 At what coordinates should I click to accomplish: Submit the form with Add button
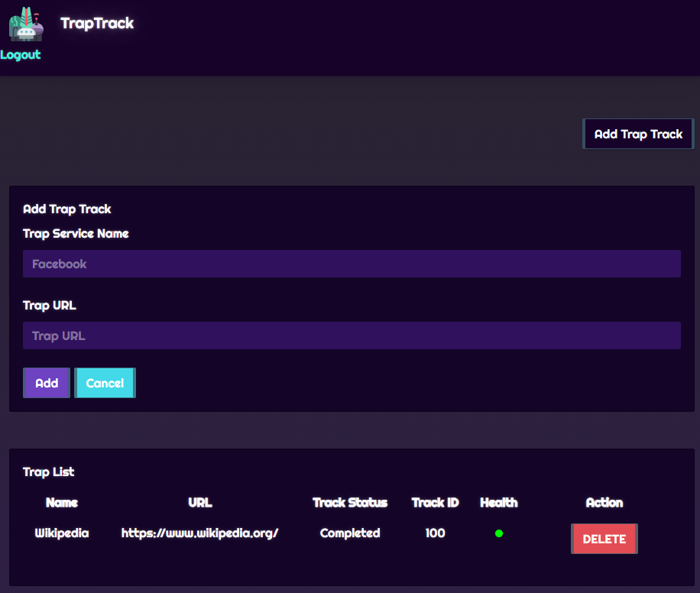point(47,383)
